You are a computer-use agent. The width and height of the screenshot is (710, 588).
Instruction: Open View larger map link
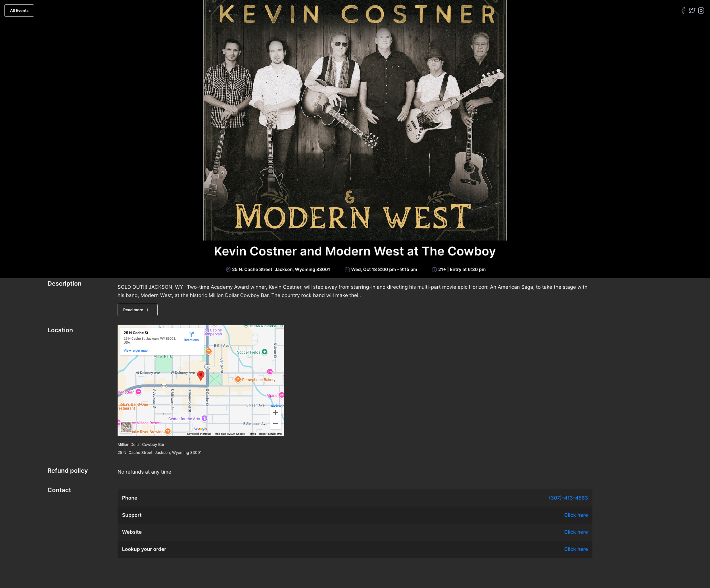point(135,350)
